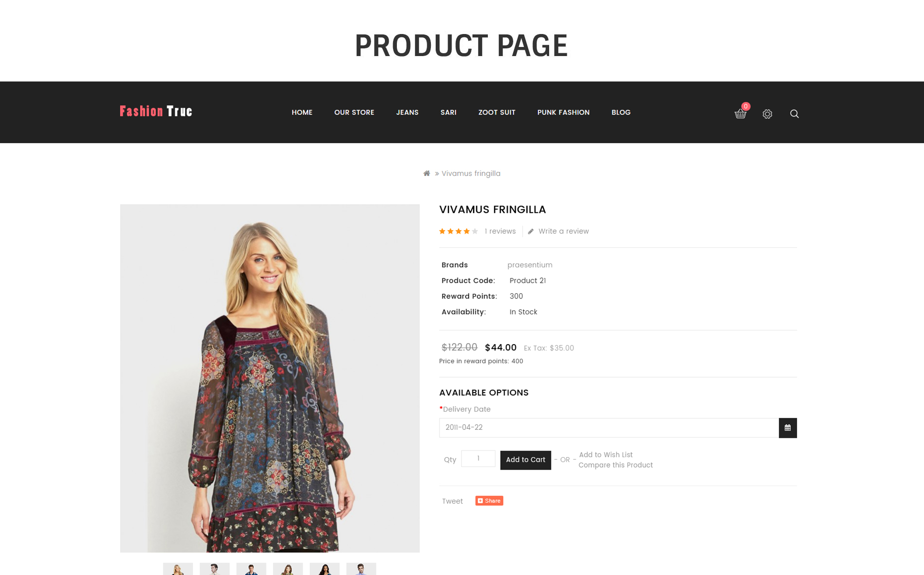Click the pencil icon beside Write a review
Image resolution: width=924 pixels, height=575 pixels.
coord(530,231)
